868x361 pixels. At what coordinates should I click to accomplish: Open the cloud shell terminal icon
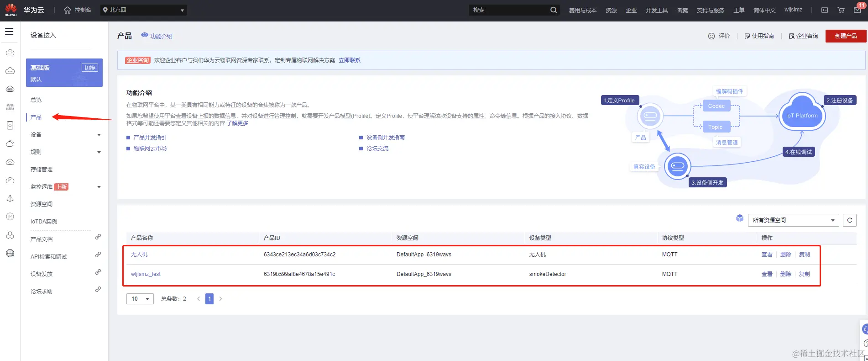(825, 10)
